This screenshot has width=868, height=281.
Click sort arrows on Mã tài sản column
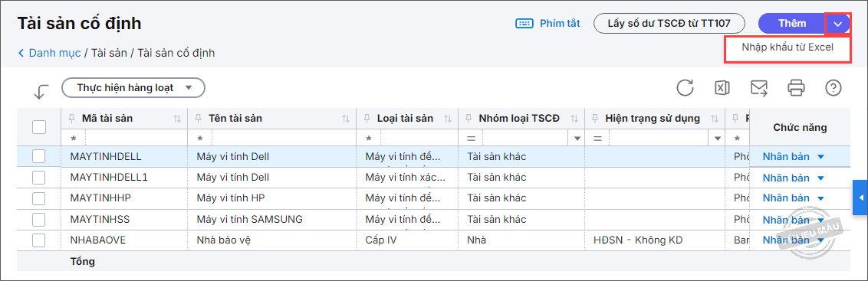(x=177, y=119)
